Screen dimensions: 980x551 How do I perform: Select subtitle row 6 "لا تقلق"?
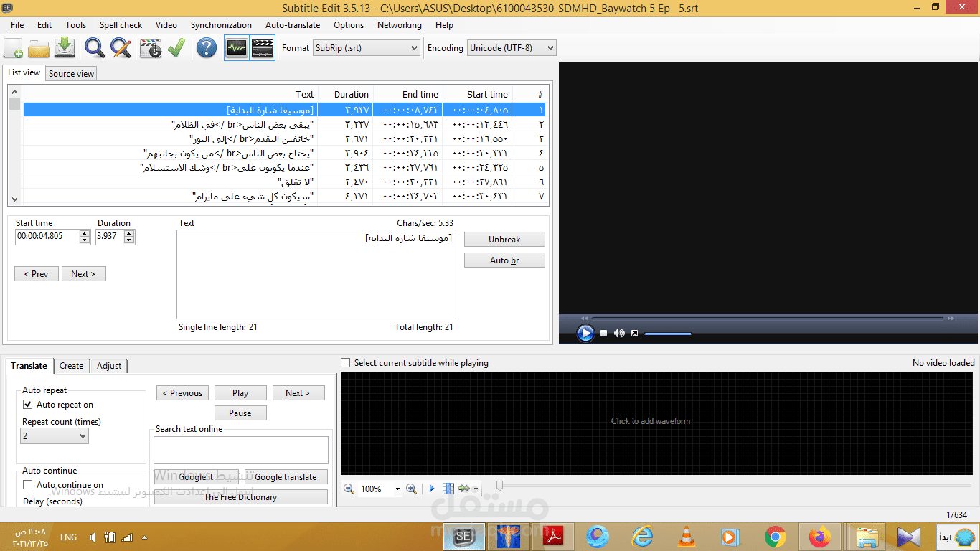point(284,182)
